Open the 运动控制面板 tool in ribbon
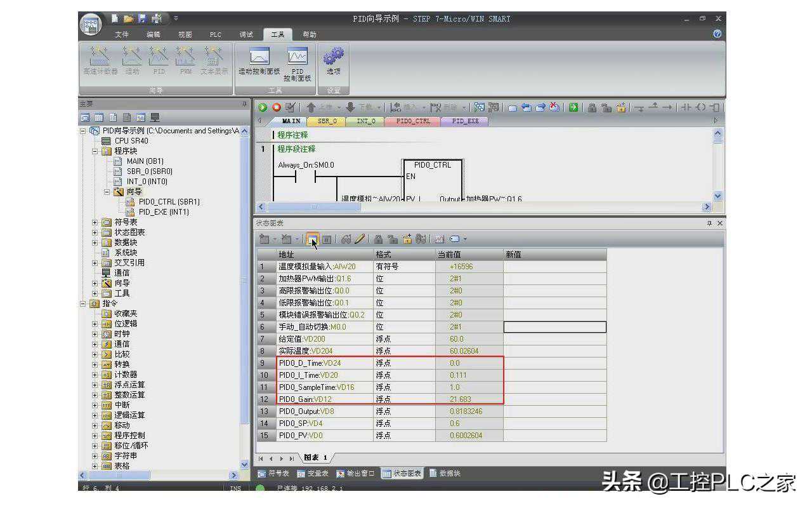Image resolution: width=812 pixels, height=508 pixels. [259, 62]
